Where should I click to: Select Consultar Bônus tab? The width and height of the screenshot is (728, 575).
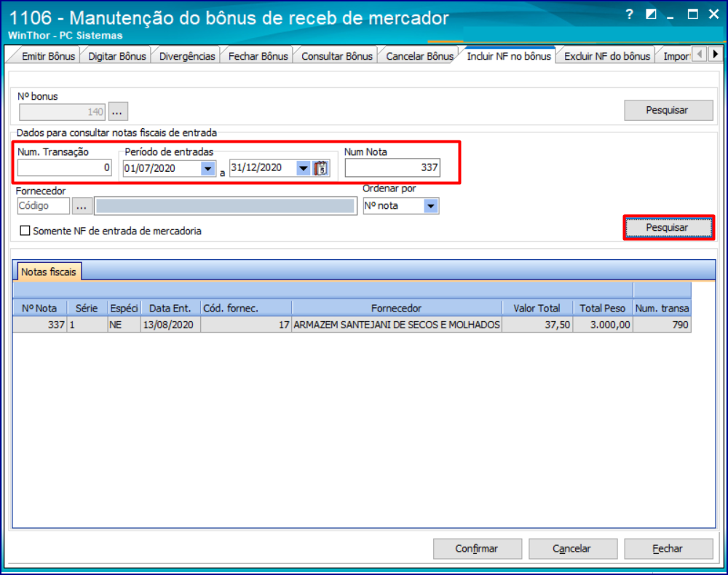point(337,56)
